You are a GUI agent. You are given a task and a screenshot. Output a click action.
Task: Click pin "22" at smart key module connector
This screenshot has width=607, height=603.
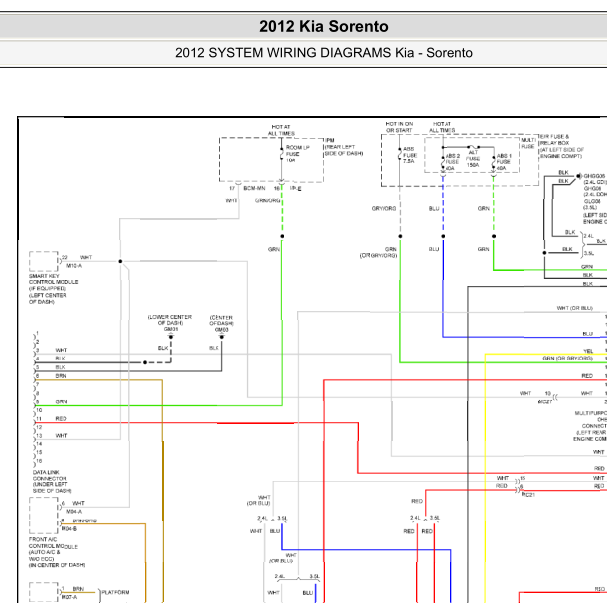click(65, 257)
